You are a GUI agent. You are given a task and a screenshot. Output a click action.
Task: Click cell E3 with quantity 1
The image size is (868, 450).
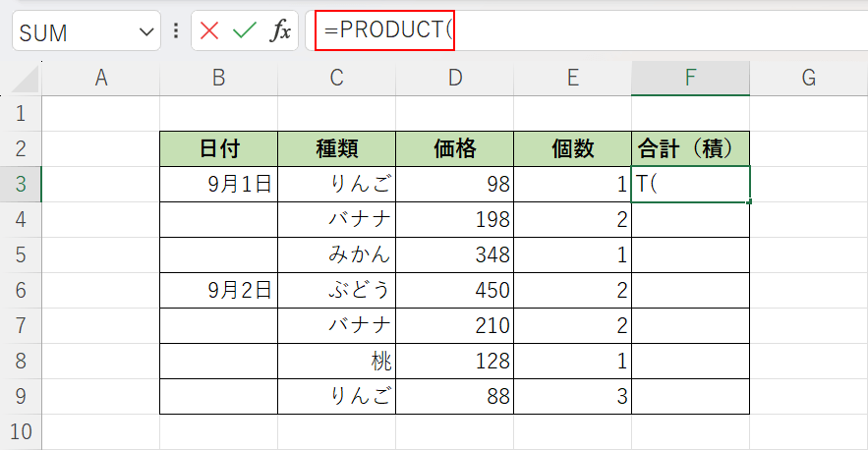coord(572,184)
